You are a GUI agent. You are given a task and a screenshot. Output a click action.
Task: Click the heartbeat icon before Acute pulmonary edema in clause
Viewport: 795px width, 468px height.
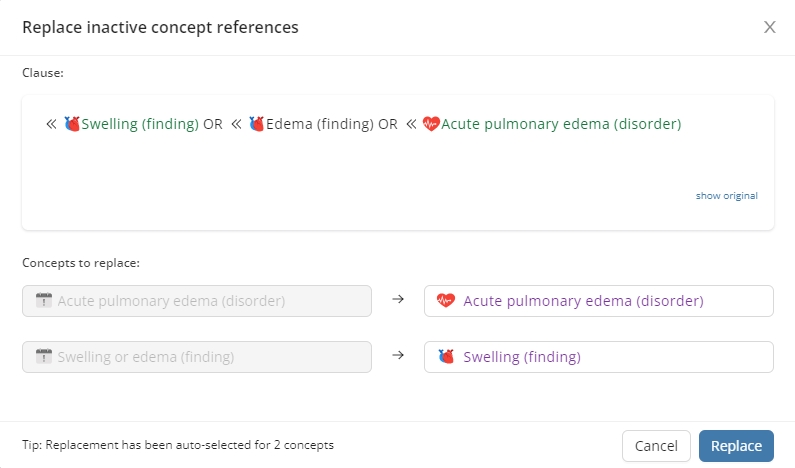point(431,125)
